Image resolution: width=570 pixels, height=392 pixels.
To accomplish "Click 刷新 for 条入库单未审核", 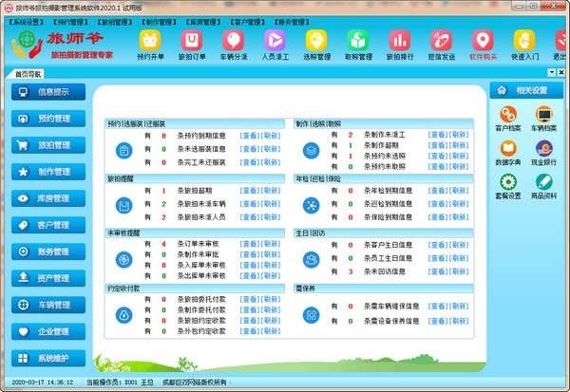I will coord(271,265).
